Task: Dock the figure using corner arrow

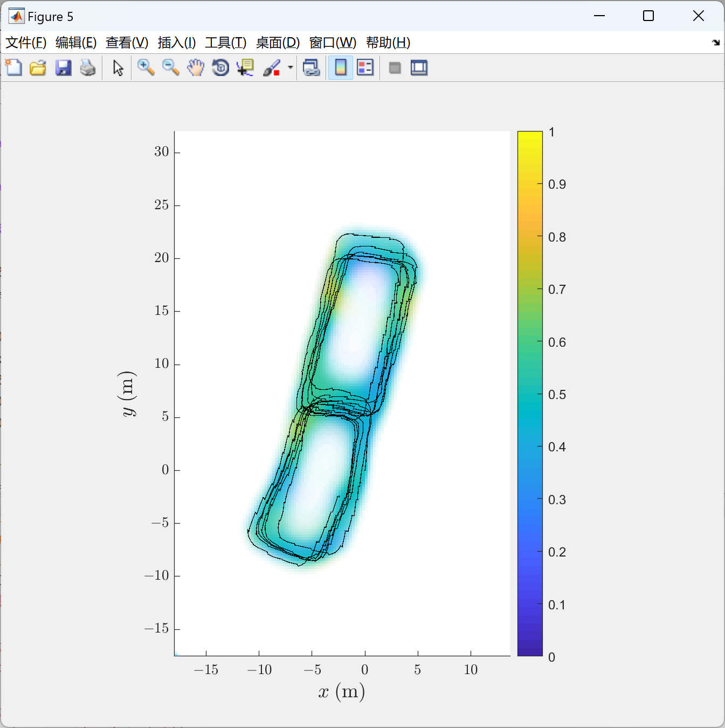Action: pyautogui.click(x=716, y=43)
